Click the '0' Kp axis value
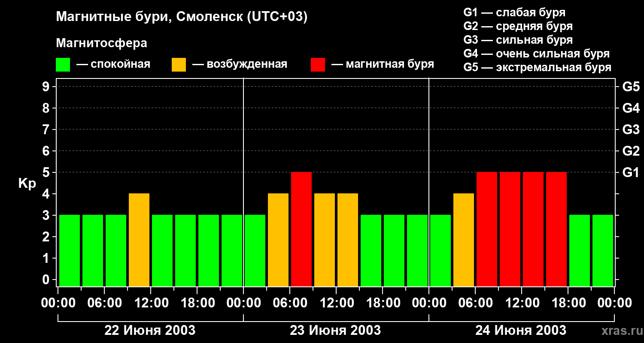The height and width of the screenshot is (343, 644). [x=46, y=280]
